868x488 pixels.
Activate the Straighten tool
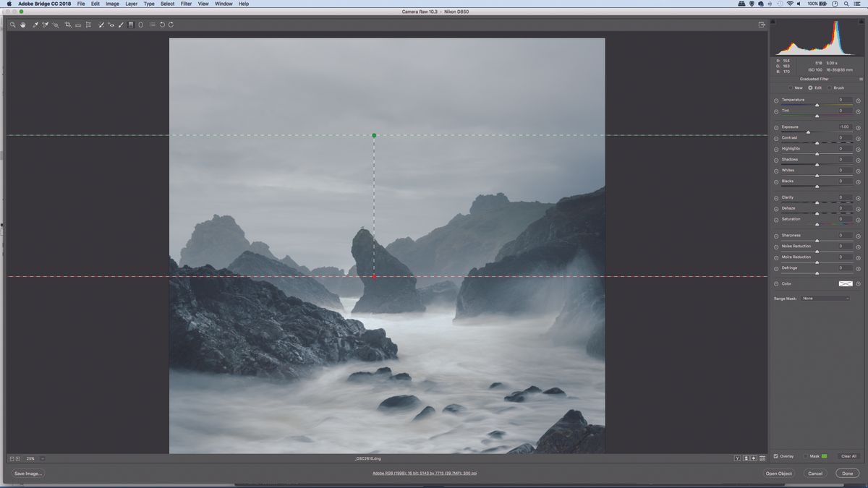click(77, 25)
